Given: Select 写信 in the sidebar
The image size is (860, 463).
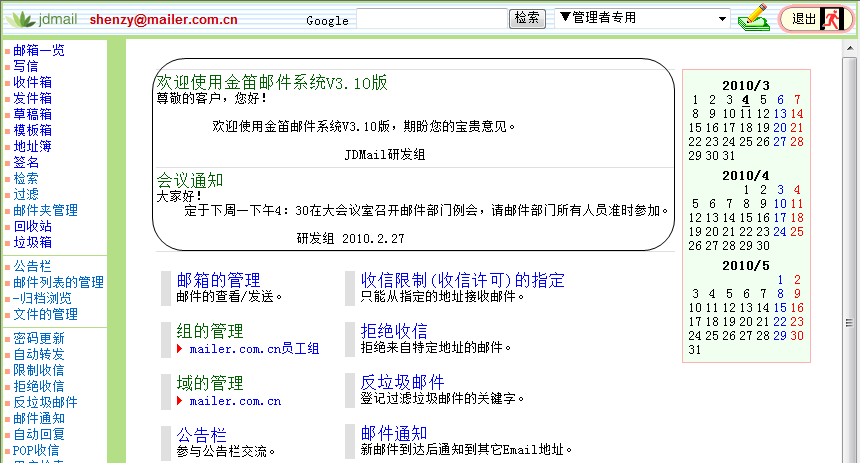Looking at the screenshot, I should tap(25, 66).
